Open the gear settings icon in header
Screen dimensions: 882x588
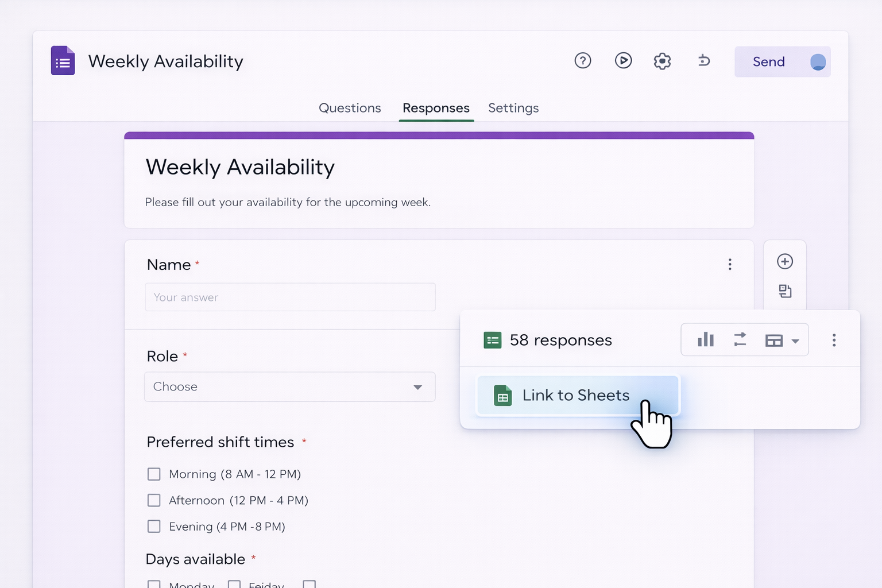click(662, 61)
